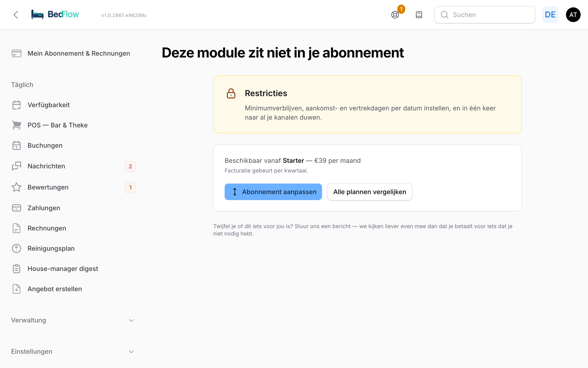Click the credit card subscription icon
This screenshot has height=368, width=588.
pos(17,53)
